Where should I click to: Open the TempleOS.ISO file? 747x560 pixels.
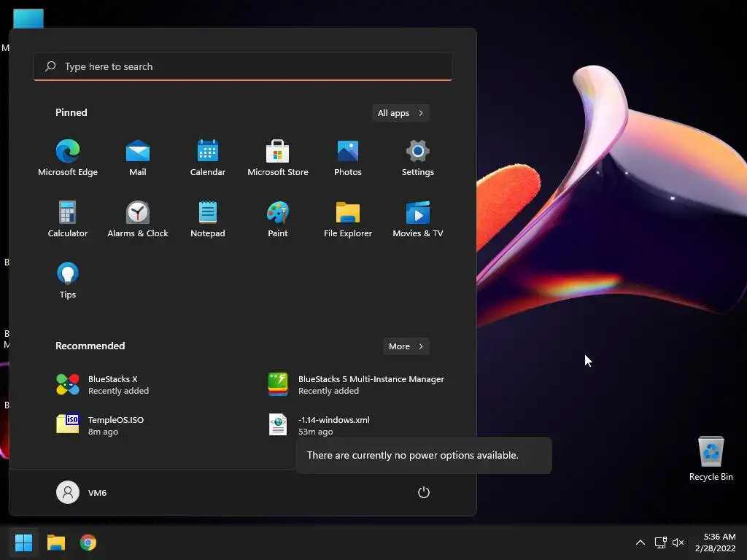[101, 425]
